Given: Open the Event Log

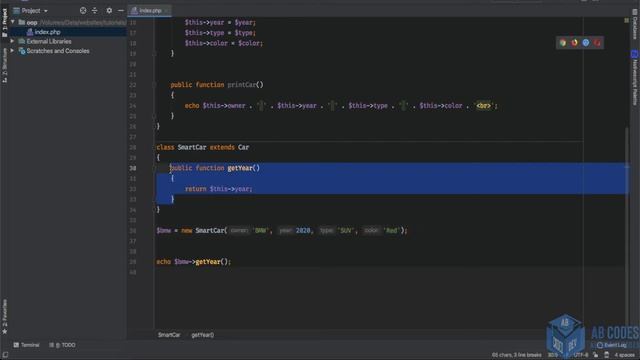Looking at the screenshot, I should (x=612, y=345).
